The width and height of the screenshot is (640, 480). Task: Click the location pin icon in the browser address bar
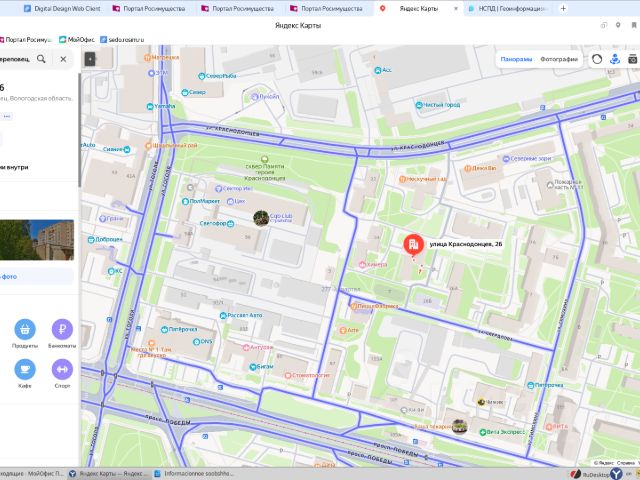click(618, 25)
